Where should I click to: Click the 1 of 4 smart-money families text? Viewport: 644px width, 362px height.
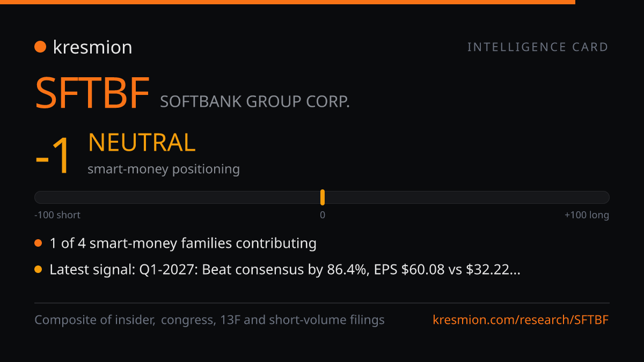tap(183, 243)
